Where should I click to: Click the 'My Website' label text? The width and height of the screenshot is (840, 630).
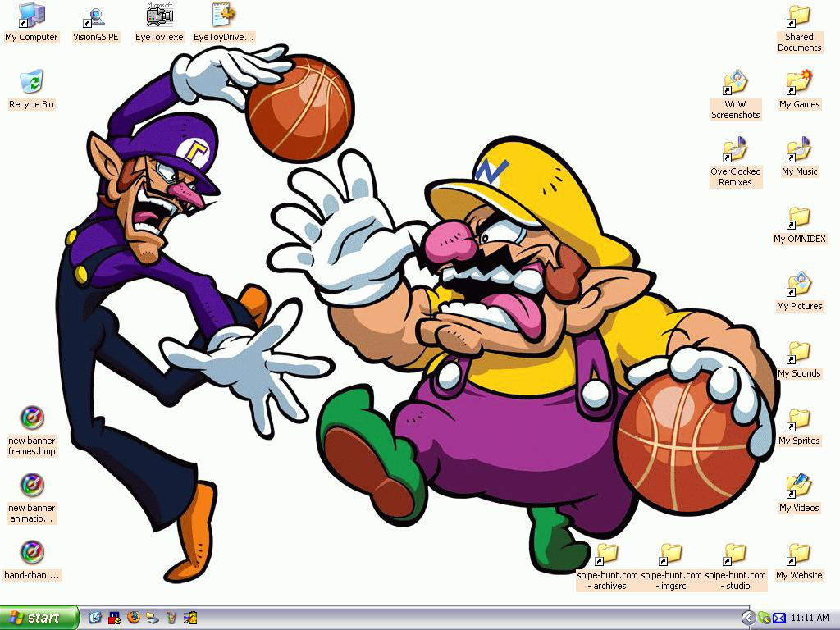click(x=799, y=575)
